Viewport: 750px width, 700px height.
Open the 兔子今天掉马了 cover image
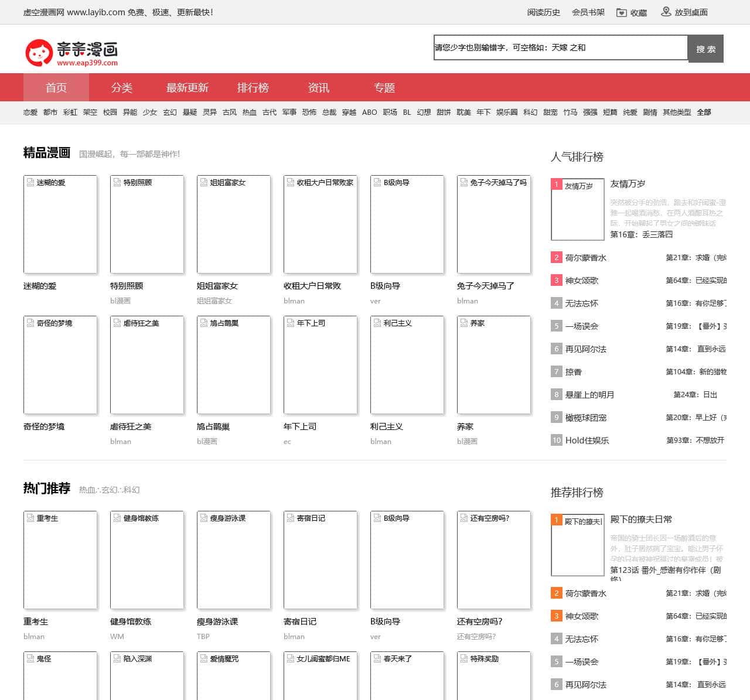click(x=494, y=224)
